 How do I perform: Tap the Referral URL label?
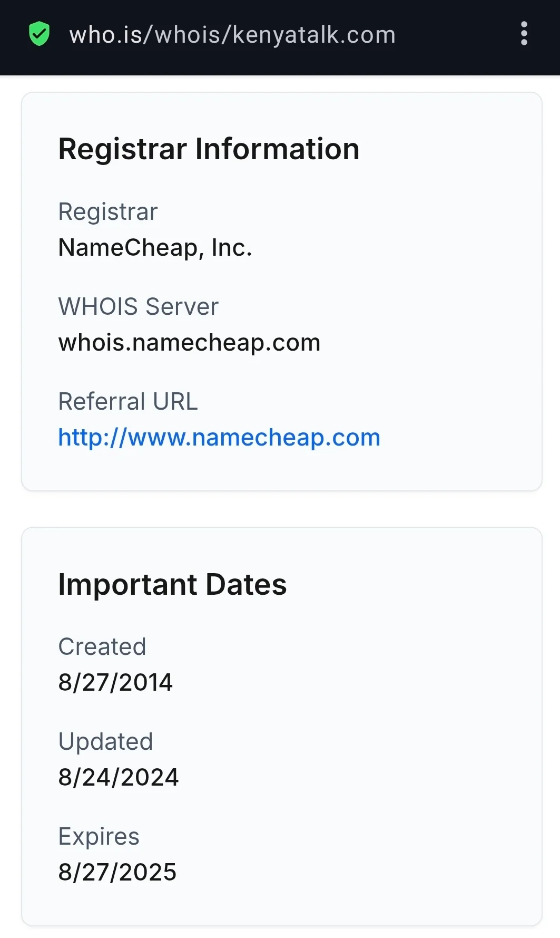tap(128, 401)
